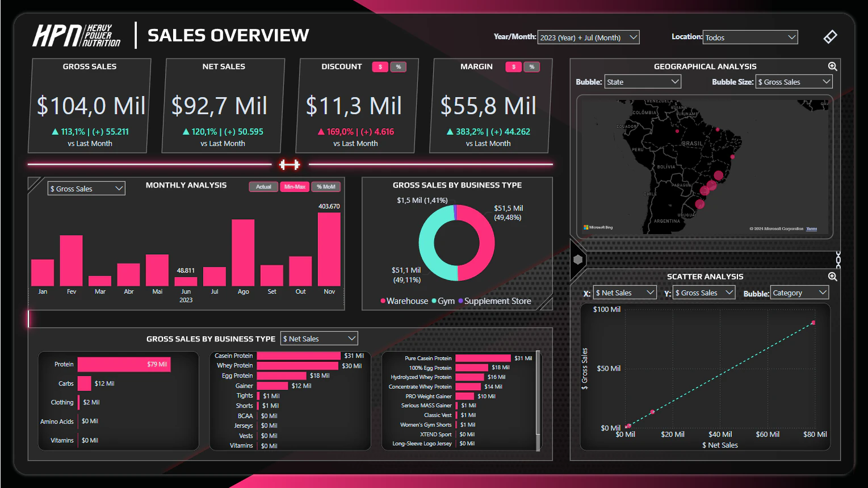Click the $1,5 Mil (1,41%) donut label
The height and width of the screenshot is (488, 868).
click(422, 201)
